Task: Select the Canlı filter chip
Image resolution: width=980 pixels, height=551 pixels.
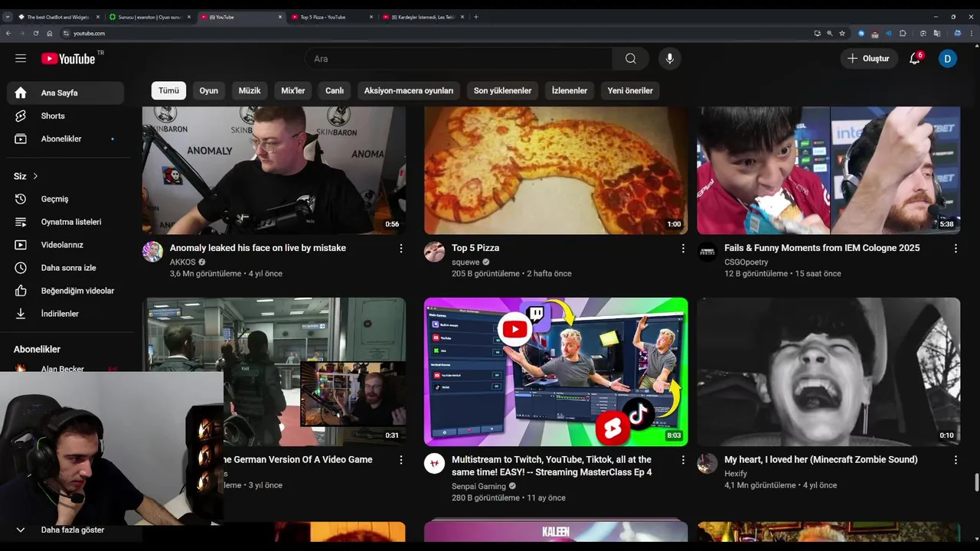Action: point(335,90)
